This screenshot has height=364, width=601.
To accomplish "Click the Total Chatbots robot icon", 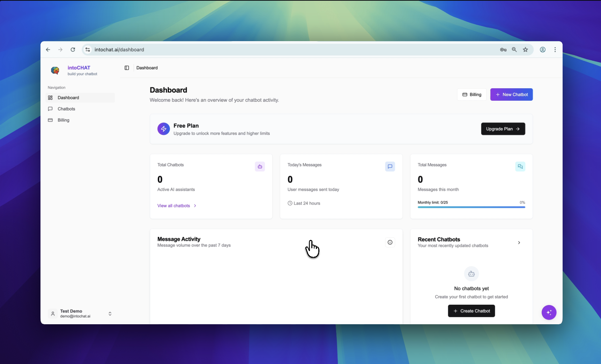I will point(260,167).
